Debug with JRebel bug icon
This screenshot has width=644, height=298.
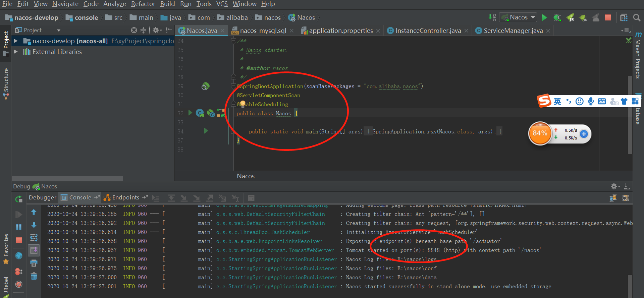click(x=583, y=17)
